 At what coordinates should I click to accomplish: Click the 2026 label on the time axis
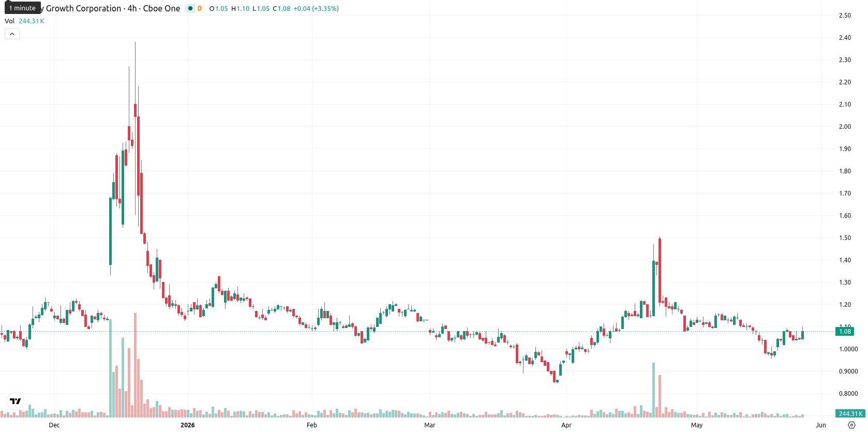pos(188,425)
